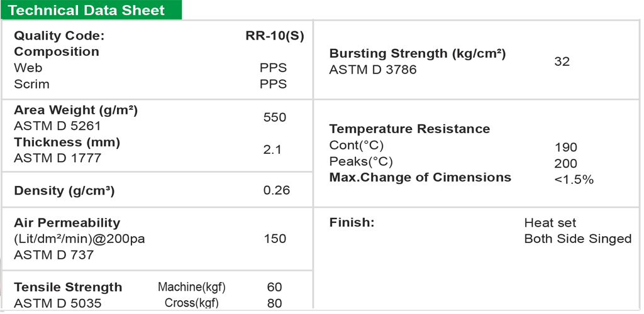644x314 pixels.
Task: Click the Density (g/cm³) label
Action: click(64, 191)
